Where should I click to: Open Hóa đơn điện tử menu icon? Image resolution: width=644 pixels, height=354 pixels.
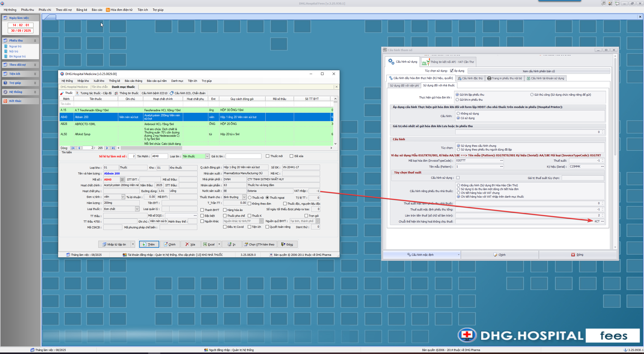click(x=108, y=10)
